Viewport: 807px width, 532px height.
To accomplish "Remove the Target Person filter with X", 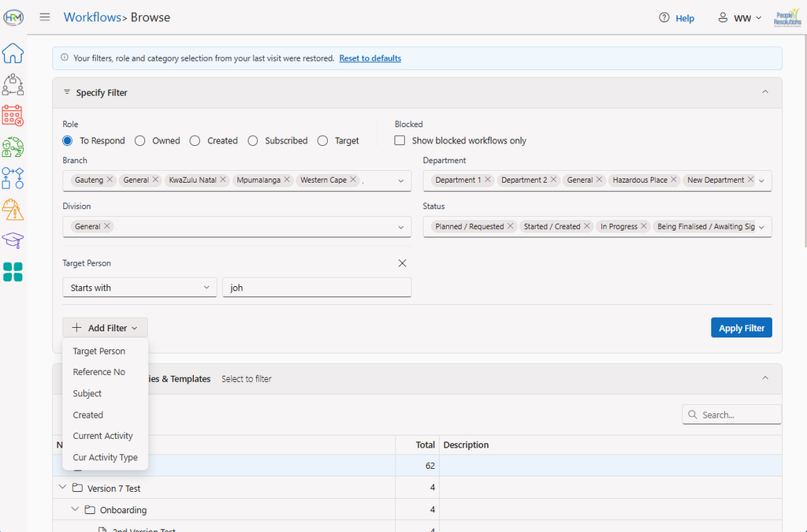I will [x=402, y=263].
